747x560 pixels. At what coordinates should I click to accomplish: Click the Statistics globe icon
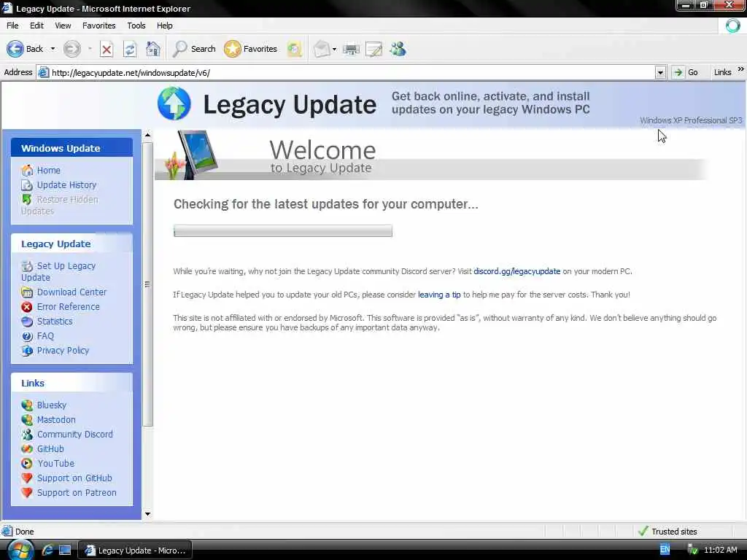pos(27,322)
